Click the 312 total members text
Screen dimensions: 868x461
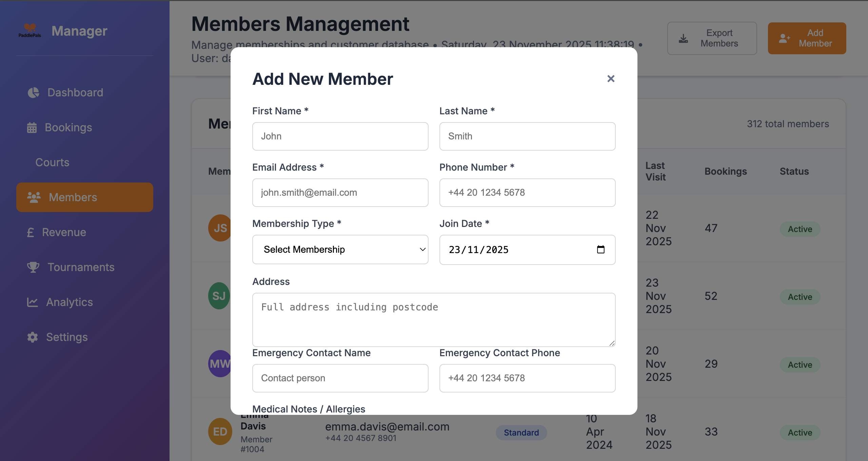(788, 124)
